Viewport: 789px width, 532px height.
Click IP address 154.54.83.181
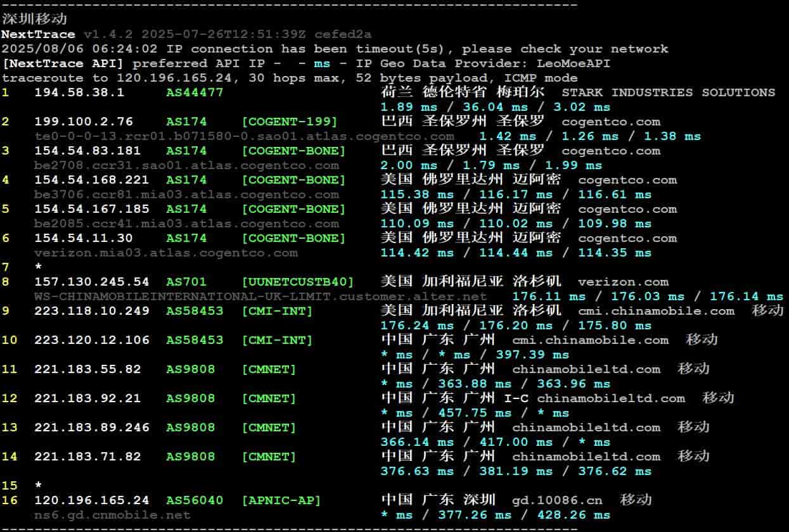[92, 151]
